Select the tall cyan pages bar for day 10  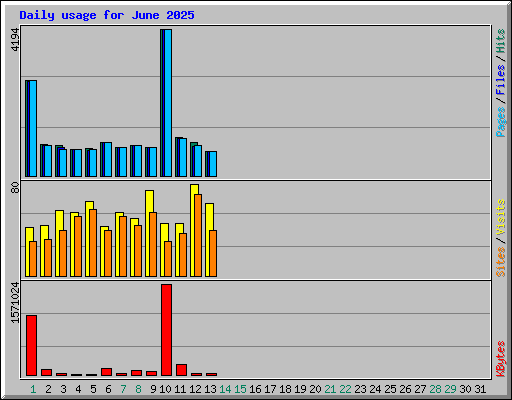168,103
